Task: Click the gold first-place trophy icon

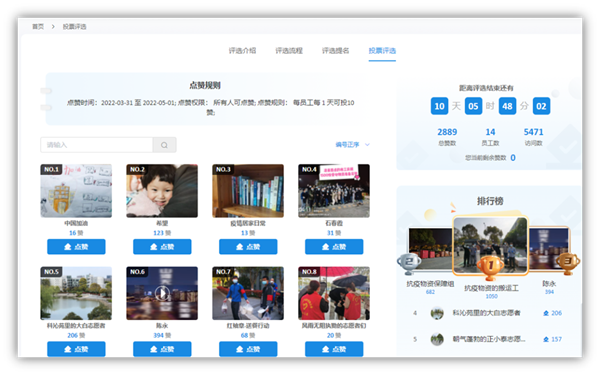Action: (491, 266)
